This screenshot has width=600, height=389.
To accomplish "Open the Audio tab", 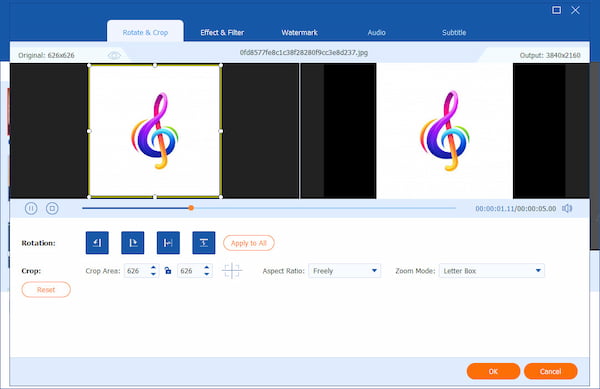I will pos(377,33).
